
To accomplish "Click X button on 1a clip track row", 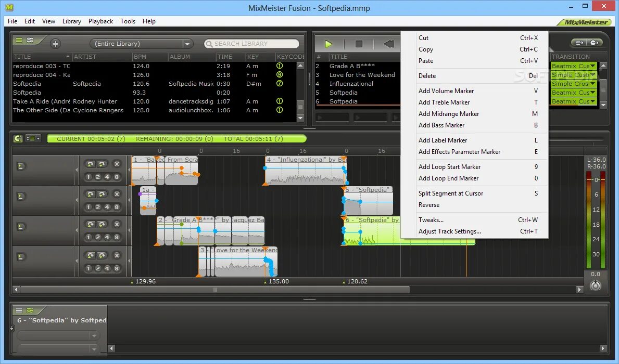I will 117,194.
